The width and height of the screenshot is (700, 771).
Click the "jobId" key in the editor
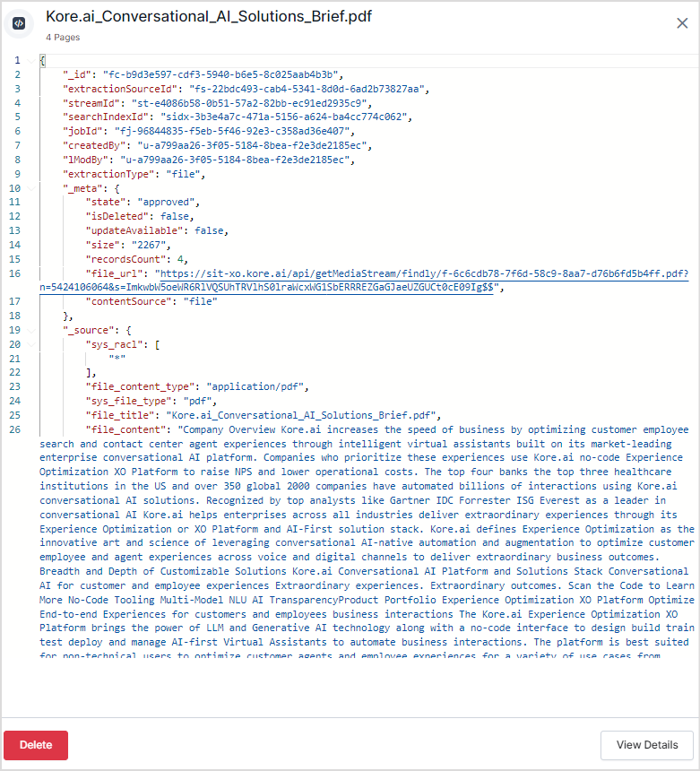coord(82,131)
